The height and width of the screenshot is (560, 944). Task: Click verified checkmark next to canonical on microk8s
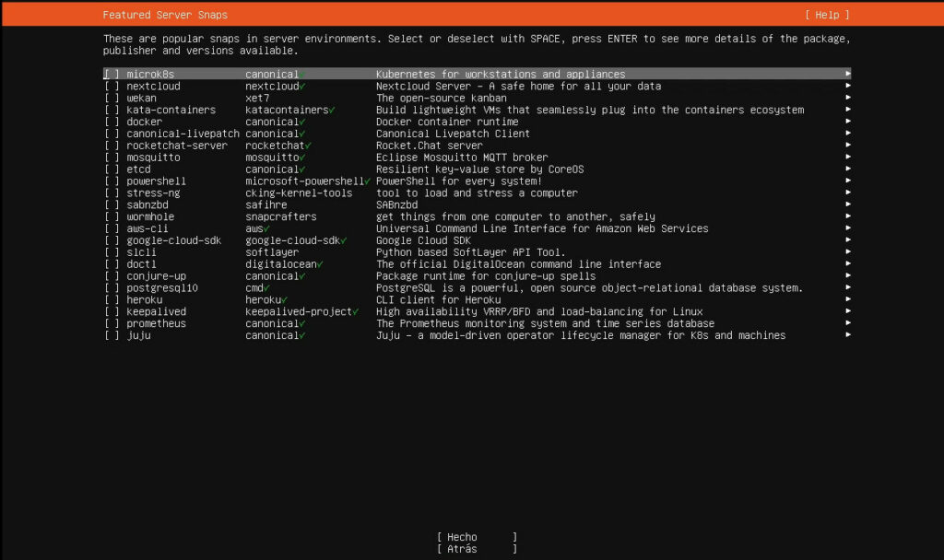tap(302, 75)
